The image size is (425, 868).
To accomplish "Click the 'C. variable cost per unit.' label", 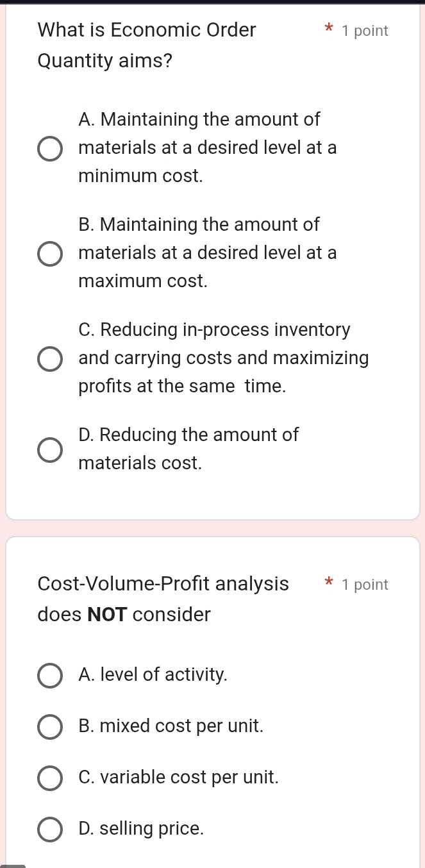I will (x=178, y=778).
